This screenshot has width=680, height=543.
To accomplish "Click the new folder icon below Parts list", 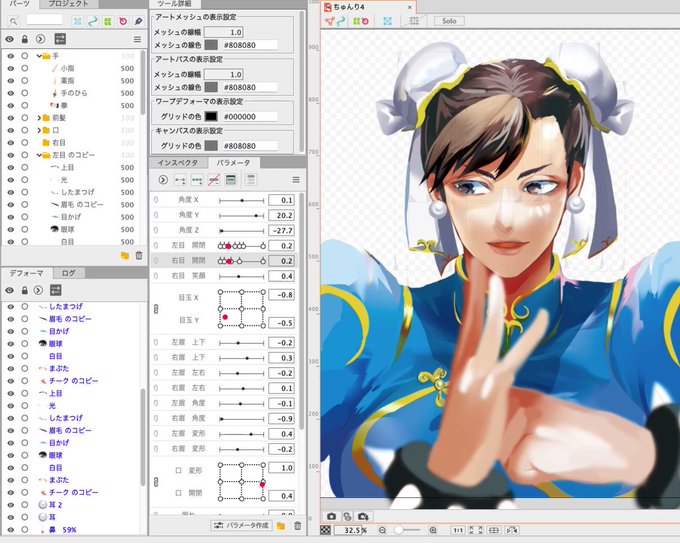I will (x=125, y=255).
